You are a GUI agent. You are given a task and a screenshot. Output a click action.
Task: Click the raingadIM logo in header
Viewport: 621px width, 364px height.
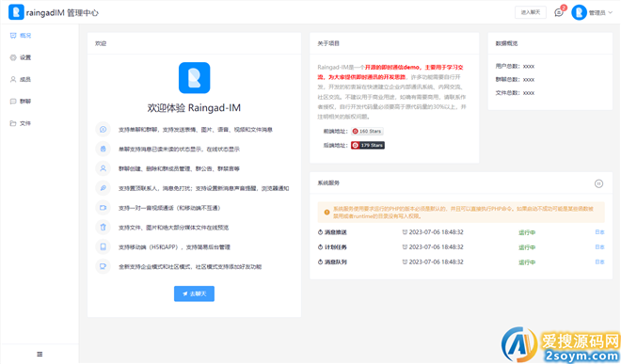(16, 12)
